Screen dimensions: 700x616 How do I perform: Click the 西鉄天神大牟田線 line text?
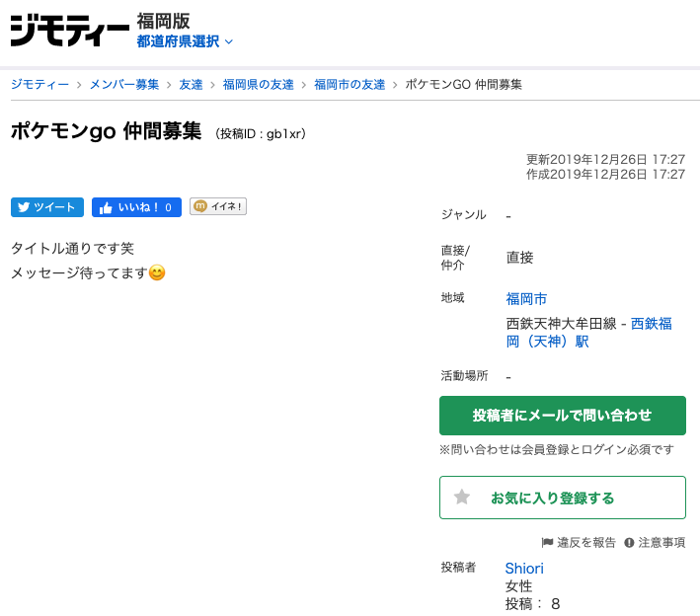click(x=561, y=324)
